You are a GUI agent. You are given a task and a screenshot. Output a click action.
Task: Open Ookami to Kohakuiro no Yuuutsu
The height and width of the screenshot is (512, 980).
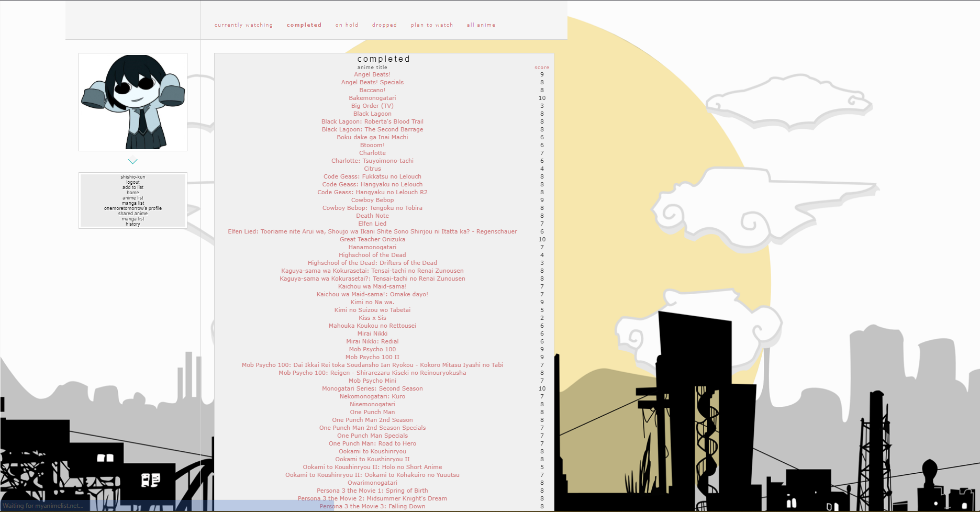(x=372, y=475)
